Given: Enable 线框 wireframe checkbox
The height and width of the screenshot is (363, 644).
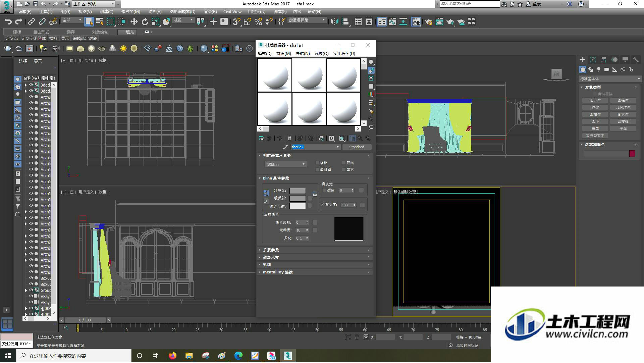Looking at the screenshot, I should pos(317,163).
